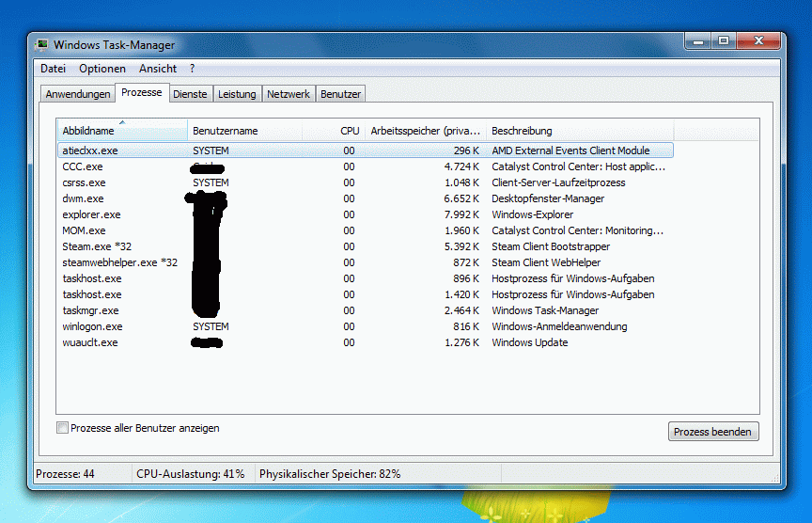Click 'Prozesse: 44' in status bar

(x=65, y=474)
